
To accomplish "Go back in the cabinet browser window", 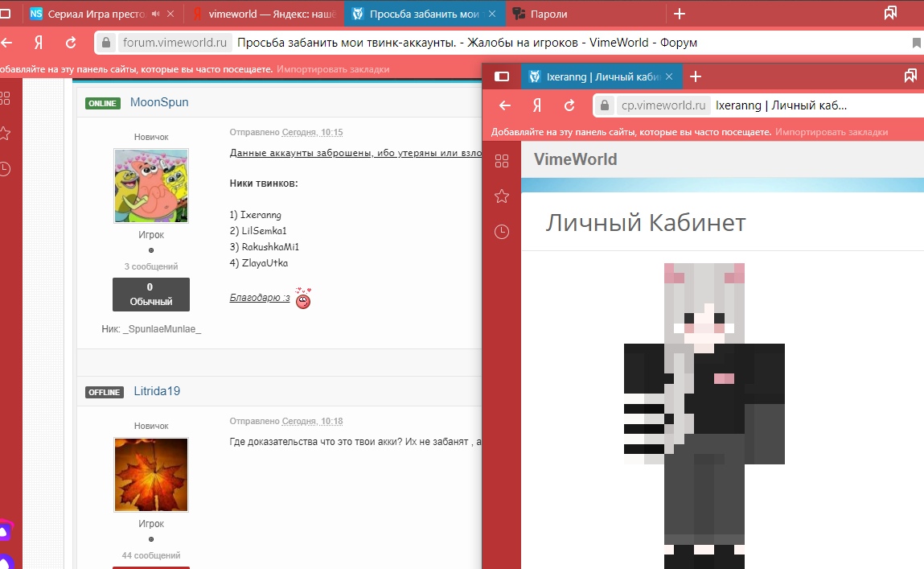I will tap(504, 105).
